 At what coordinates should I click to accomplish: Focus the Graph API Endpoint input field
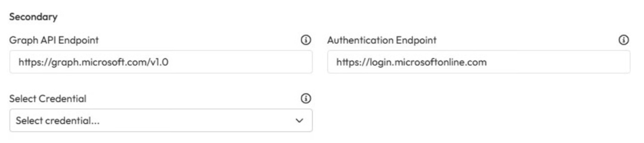(x=161, y=62)
